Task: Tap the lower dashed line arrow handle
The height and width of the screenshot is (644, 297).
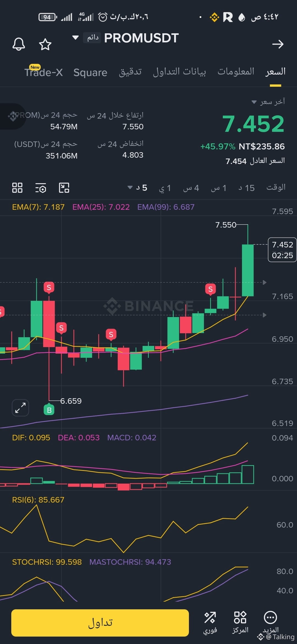Action: pos(265,315)
